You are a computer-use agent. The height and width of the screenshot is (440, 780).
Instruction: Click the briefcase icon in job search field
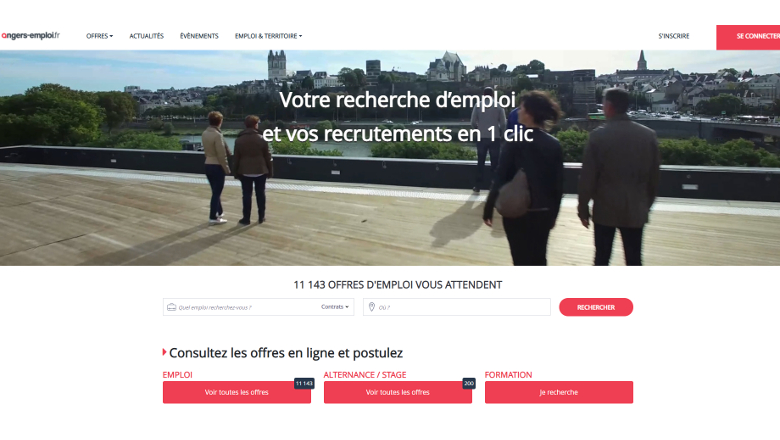click(x=172, y=307)
